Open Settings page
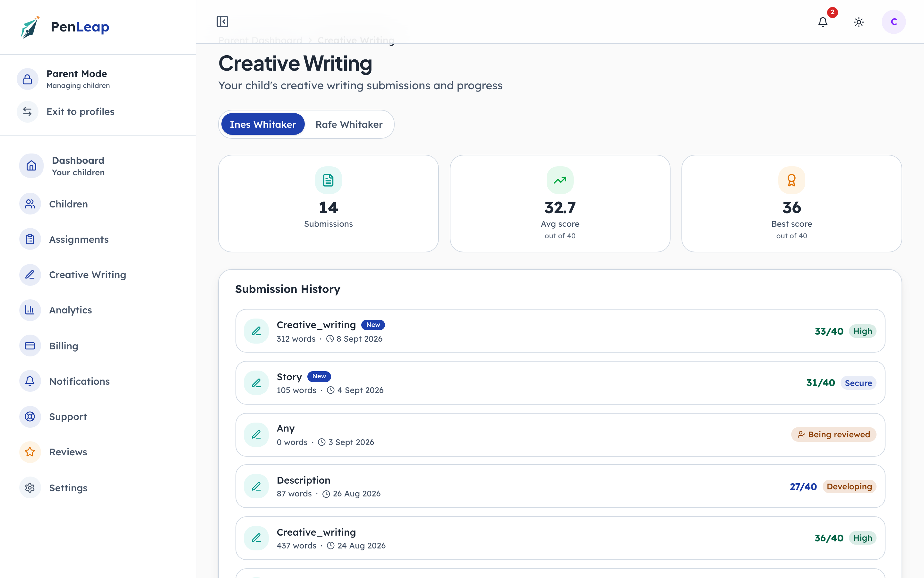 [x=98, y=488]
